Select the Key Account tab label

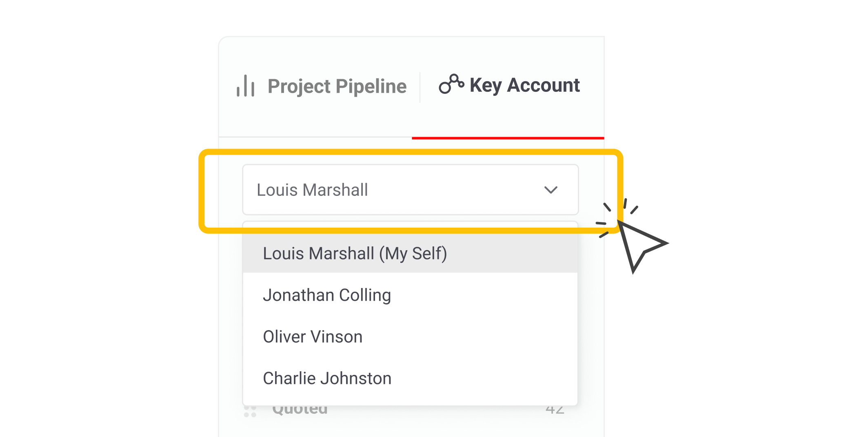click(524, 85)
